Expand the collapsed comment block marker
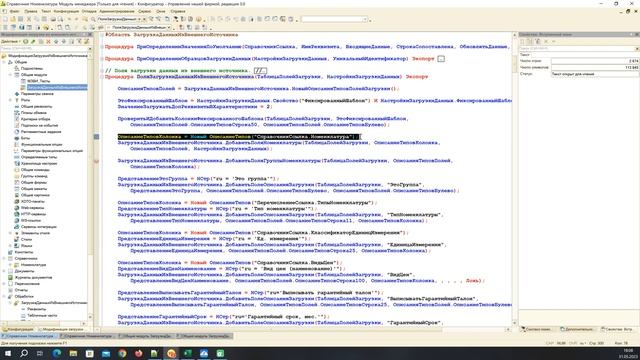This screenshot has height=360, width=640. 260,71
